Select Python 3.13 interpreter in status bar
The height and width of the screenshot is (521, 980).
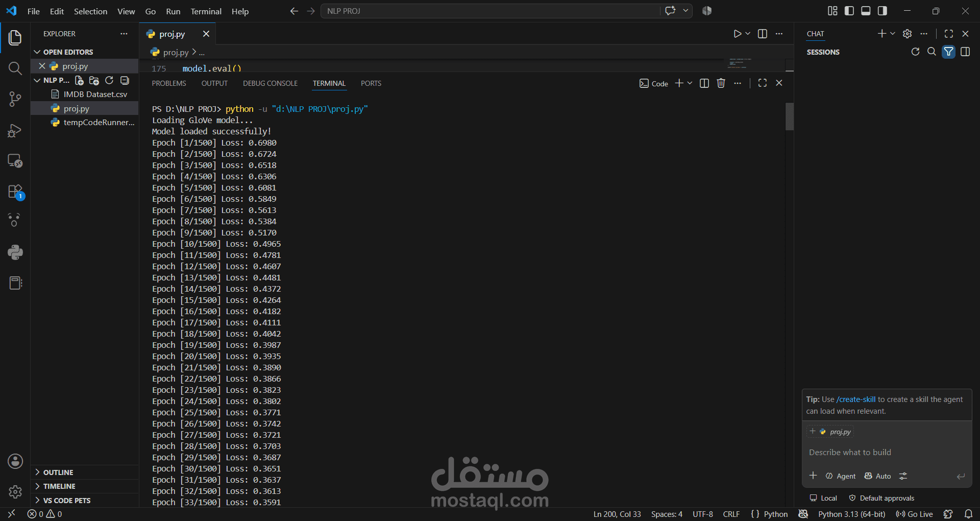851,514
